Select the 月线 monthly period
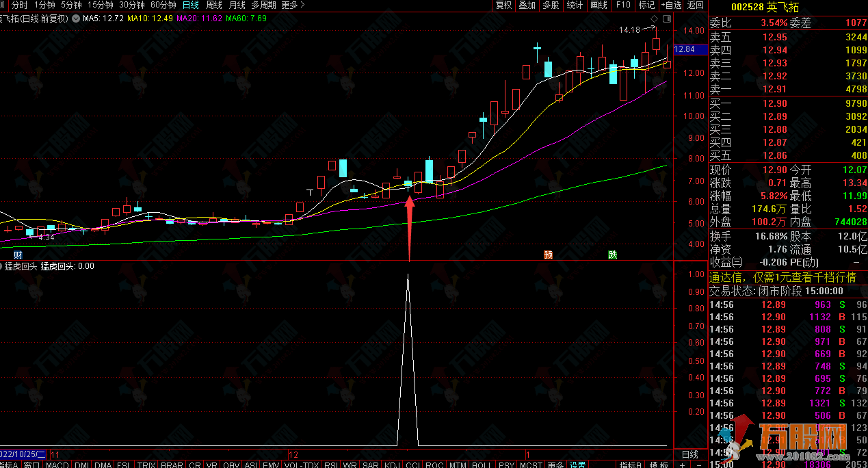 click(x=237, y=5)
